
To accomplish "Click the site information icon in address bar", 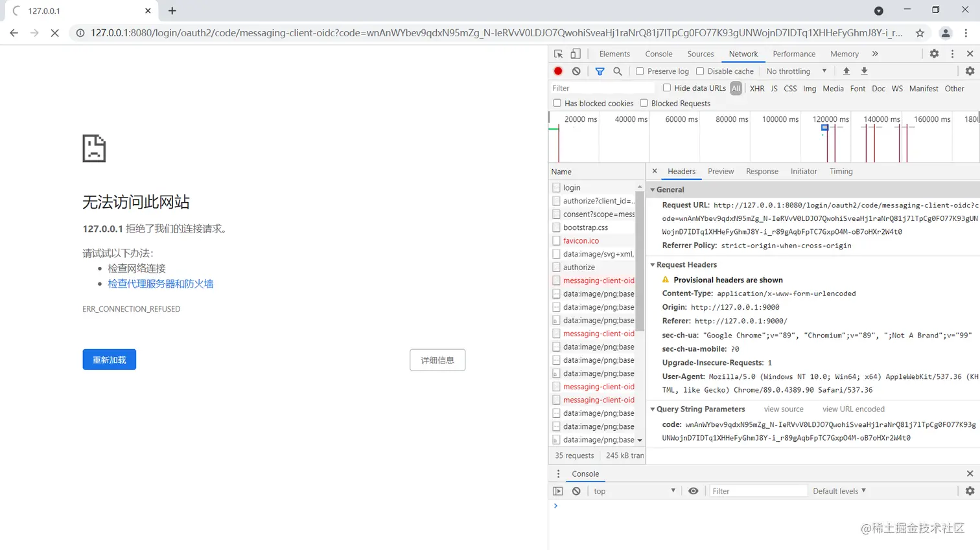I will tap(80, 33).
